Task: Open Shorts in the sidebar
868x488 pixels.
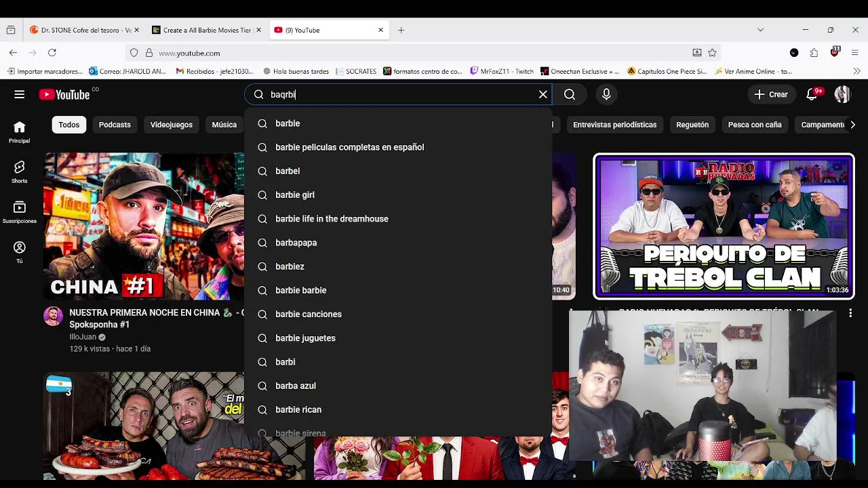Action: (x=20, y=172)
